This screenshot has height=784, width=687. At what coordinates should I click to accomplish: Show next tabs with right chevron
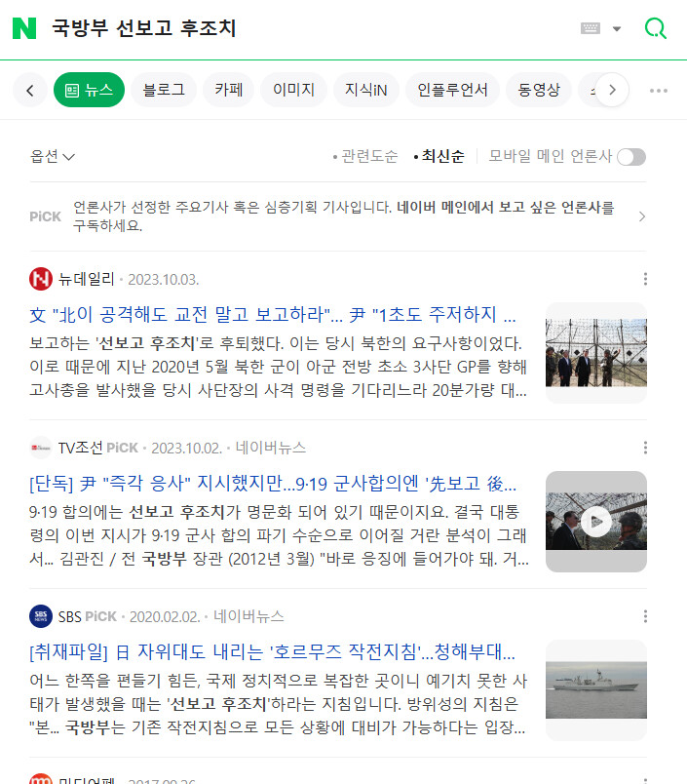click(x=612, y=90)
